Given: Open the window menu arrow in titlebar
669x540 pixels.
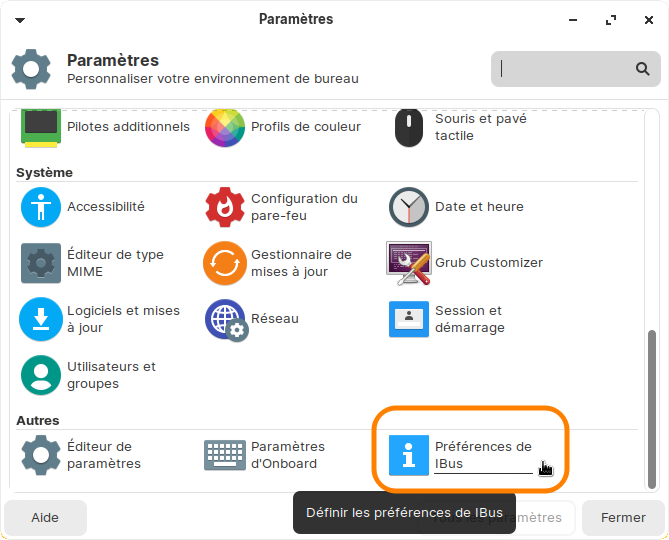Looking at the screenshot, I should tap(20, 20).
